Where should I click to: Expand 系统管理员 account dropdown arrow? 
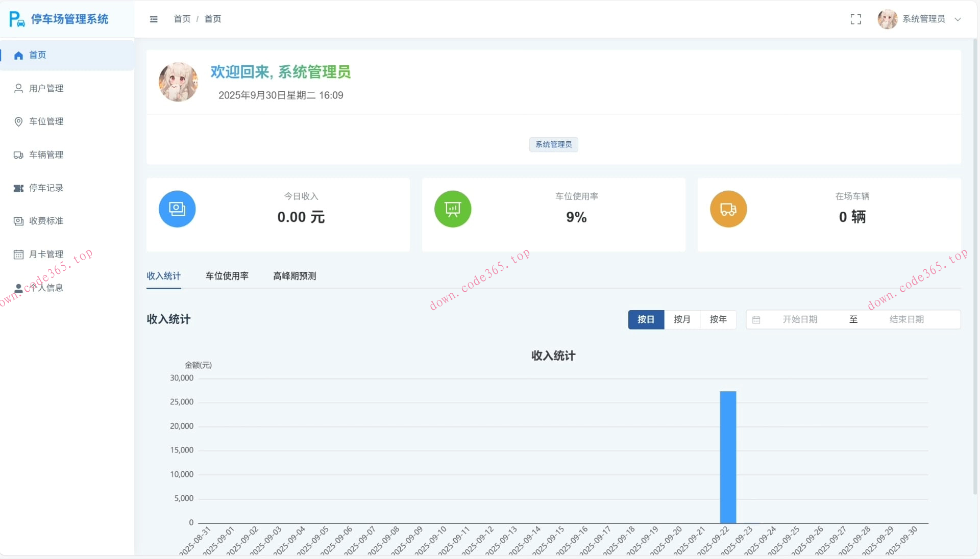point(958,19)
